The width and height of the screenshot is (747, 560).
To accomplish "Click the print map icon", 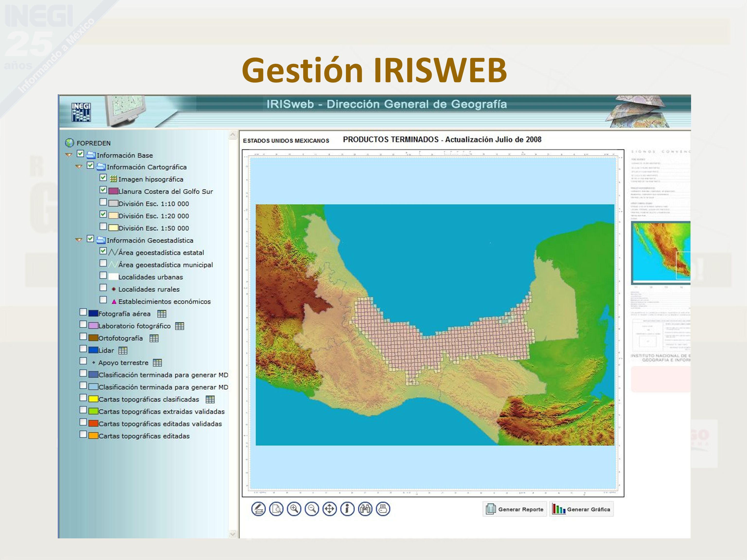I will coord(383,509).
